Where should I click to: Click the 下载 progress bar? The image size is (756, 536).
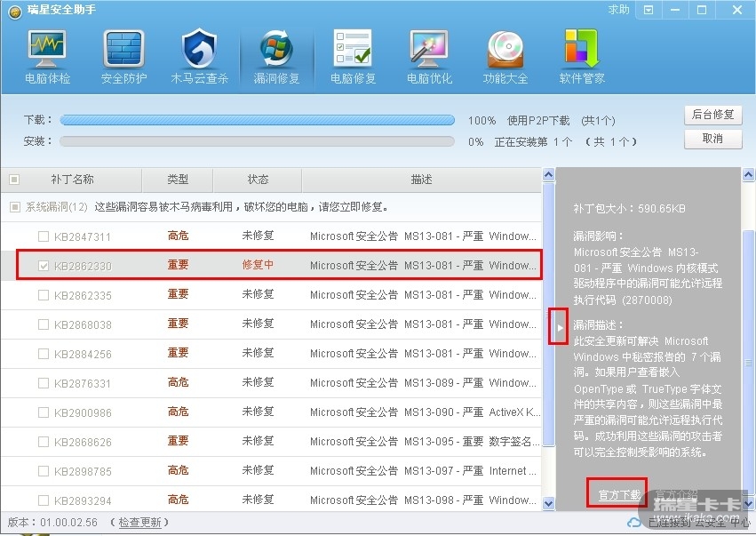pyautogui.click(x=258, y=120)
